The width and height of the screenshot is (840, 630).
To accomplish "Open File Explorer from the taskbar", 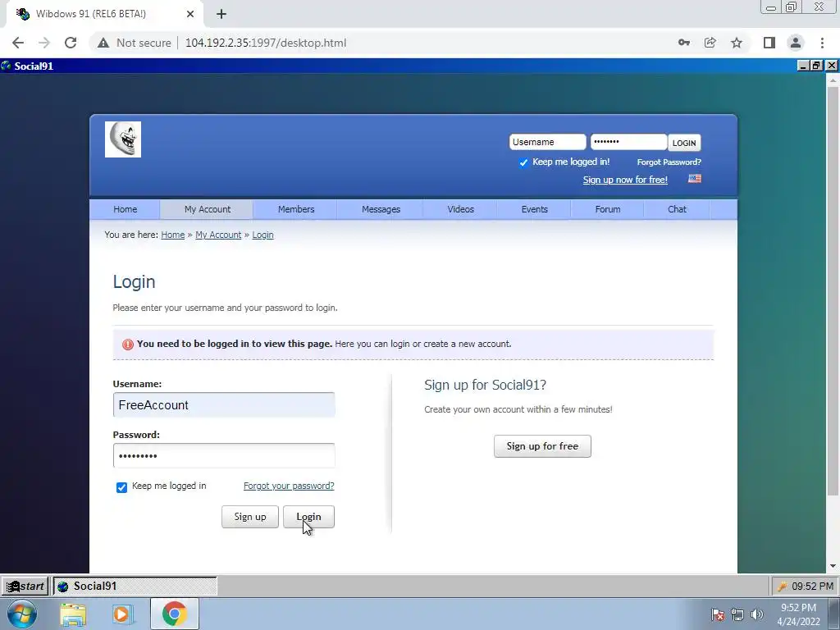I will [x=73, y=614].
